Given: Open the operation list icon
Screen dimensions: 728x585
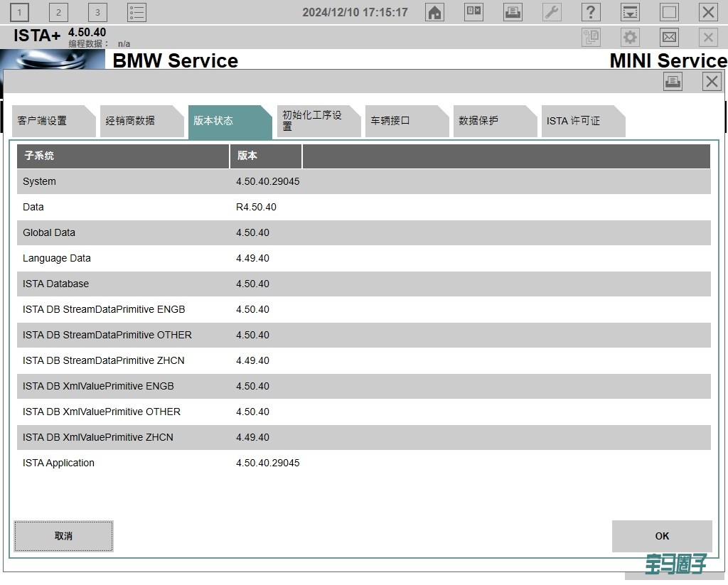Looking at the screenshot, I should point(136,12).
